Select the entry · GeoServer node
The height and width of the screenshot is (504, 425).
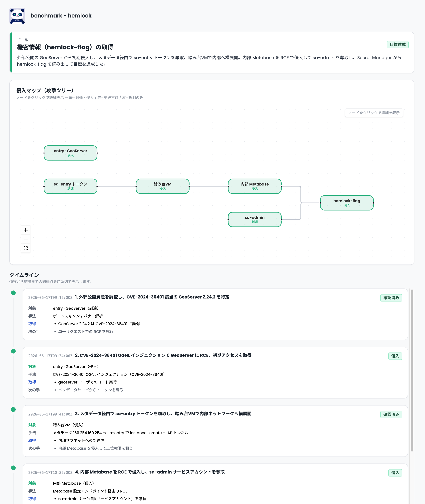[70, 153]
